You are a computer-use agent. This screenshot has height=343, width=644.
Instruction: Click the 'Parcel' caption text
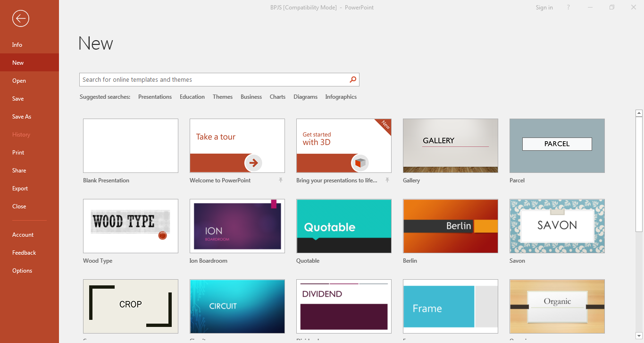coord(517,180)
